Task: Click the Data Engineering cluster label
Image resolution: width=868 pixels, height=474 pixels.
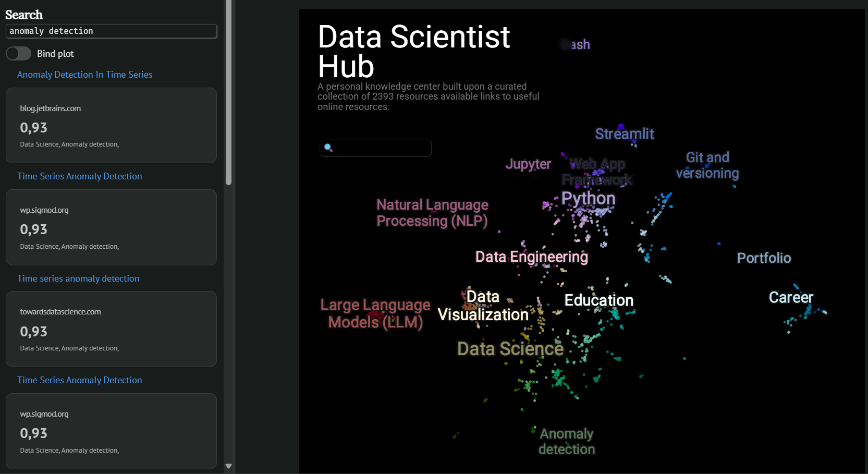Action: (x=531, y=257)
